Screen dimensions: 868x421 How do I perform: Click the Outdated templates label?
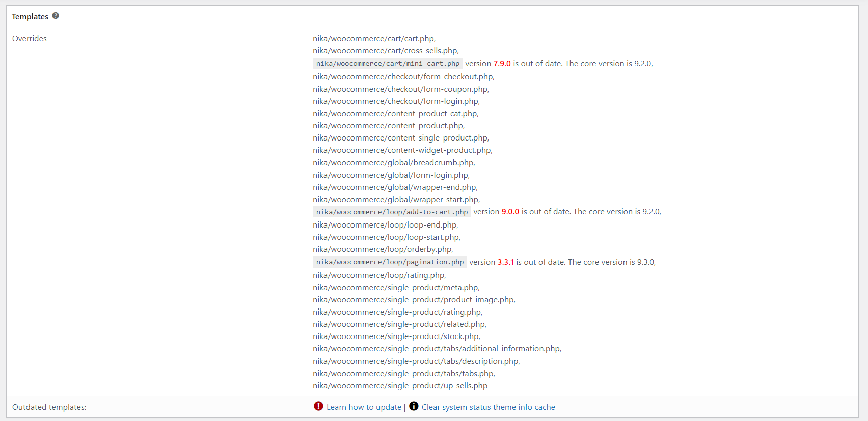[x=49, y=407]
